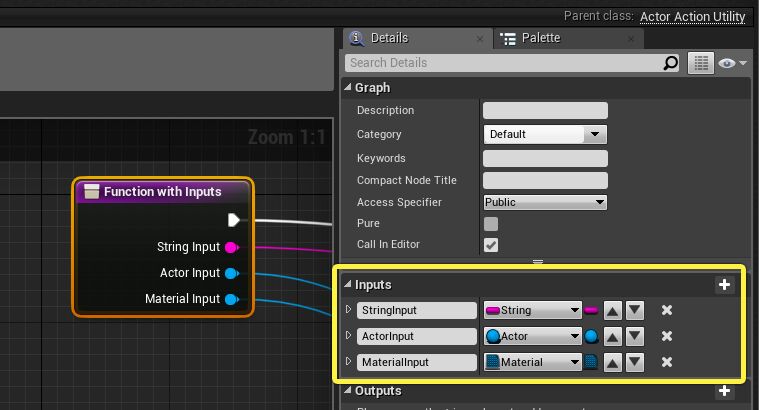
Task: Remove the ActorInput parameter
Action: tap(667, 336)
